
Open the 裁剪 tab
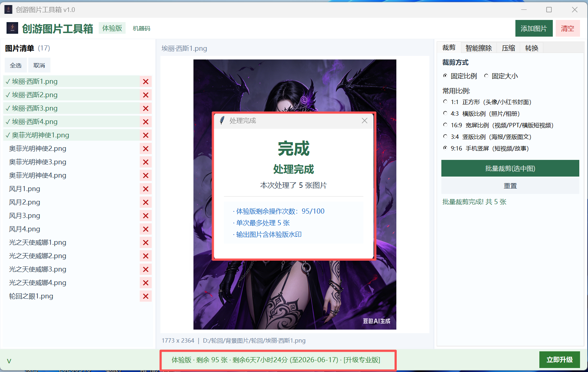tap(449, 48)
